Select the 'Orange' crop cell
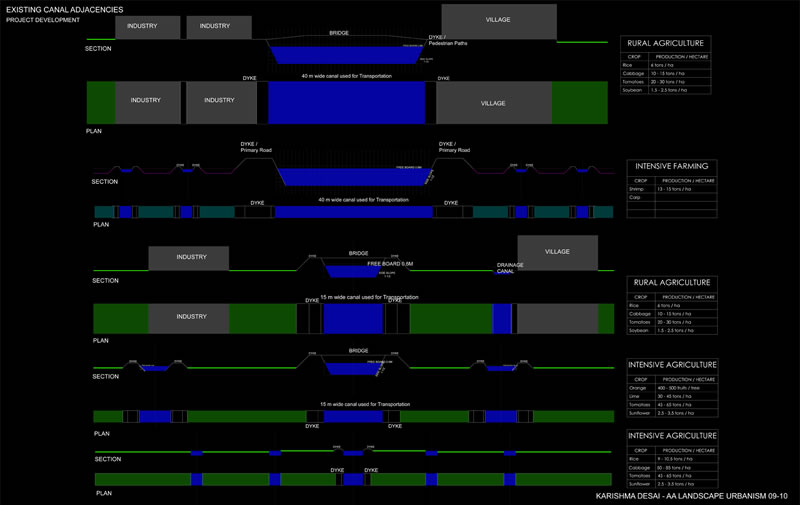The height and width of the screenshot is (505, 800). (x=637, y=388)
